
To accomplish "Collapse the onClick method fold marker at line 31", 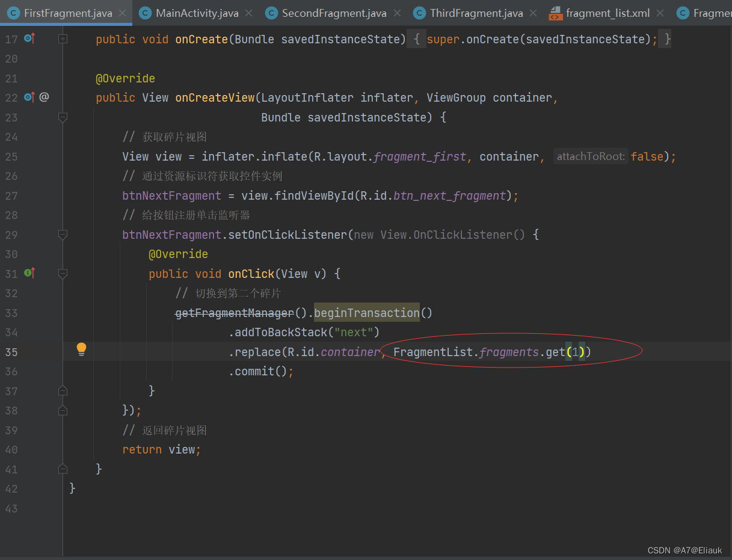I will (63, 274).
